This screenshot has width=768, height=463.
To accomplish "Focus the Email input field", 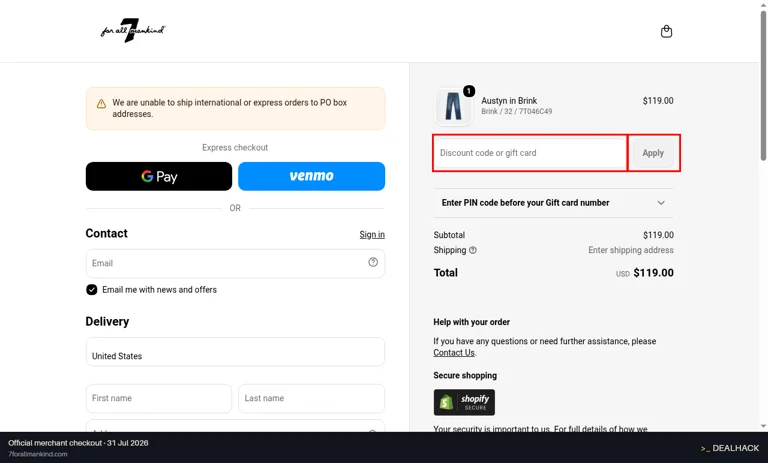I will [x=235, y=263].
